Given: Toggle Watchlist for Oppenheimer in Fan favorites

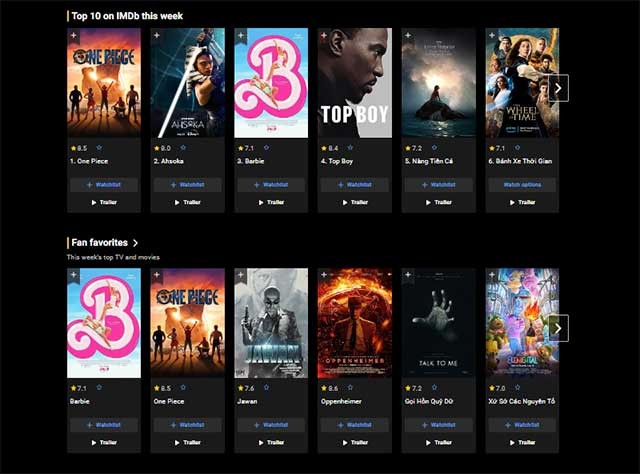Looking at the screenshot, I should click(x=355, y=425).
